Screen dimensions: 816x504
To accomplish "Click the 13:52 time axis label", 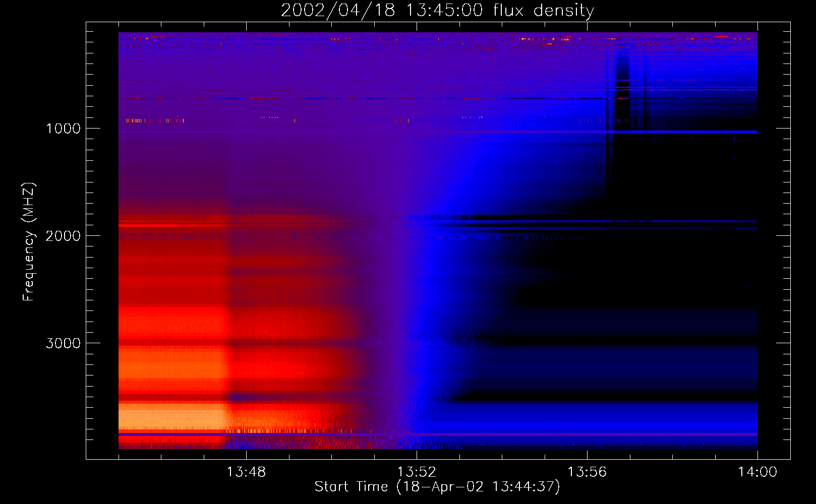I will click(416, 472).
